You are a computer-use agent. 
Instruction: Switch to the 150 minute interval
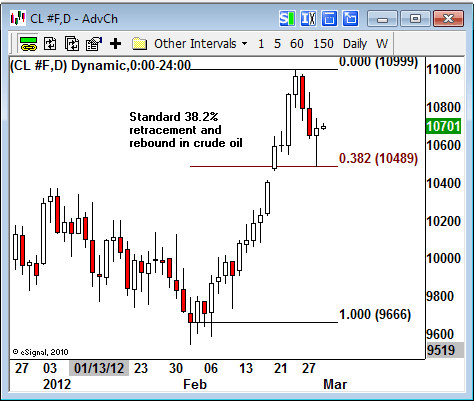pyautogui.click(x=323, y=44)
